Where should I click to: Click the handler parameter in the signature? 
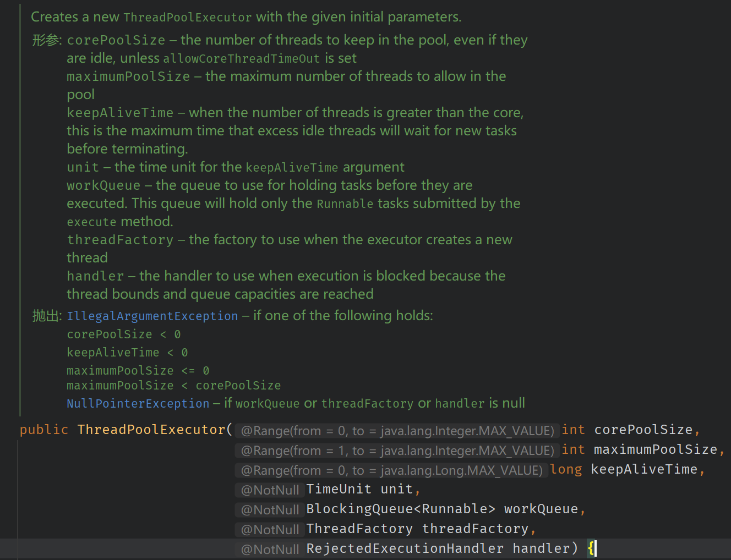point(541,548)
